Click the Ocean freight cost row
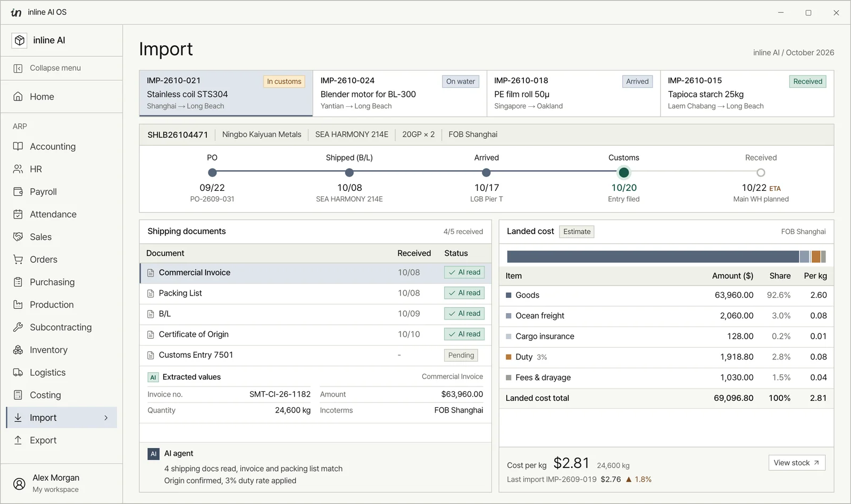The image size is (851, 504). 666,316
